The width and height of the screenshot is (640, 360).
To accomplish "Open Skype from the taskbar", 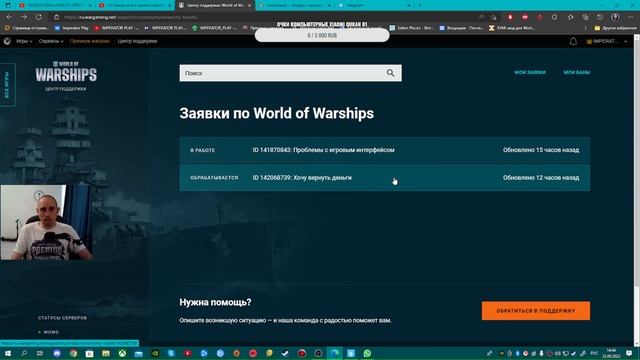I will click(171, 353).
